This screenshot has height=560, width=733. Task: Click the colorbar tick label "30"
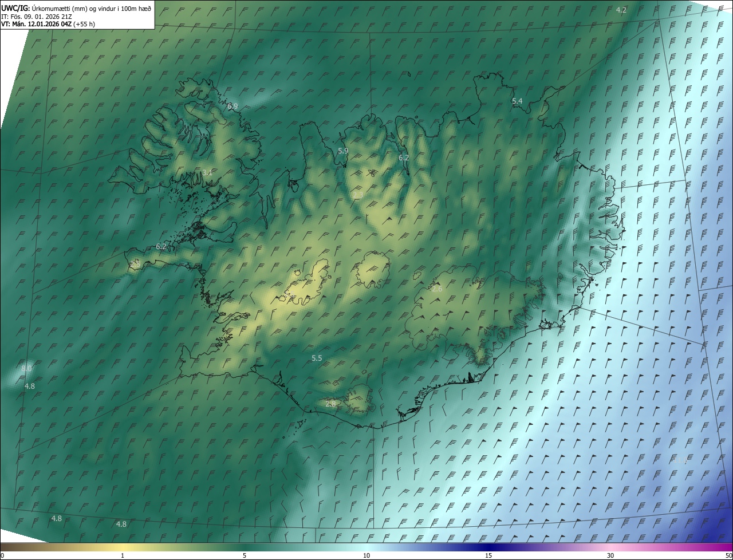[x=610, y=555]
